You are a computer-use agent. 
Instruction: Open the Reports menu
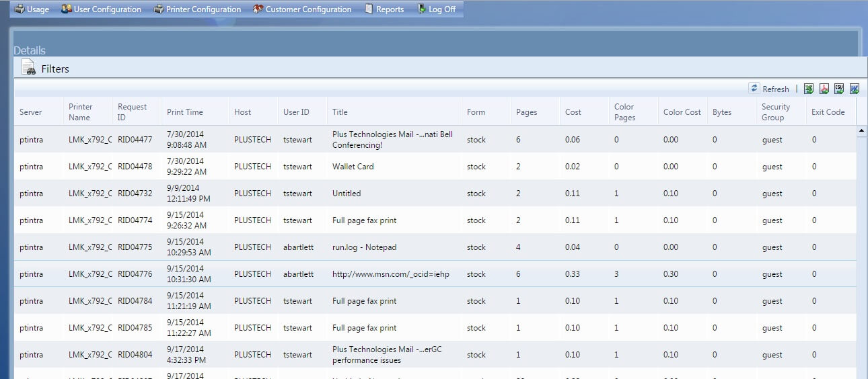click(x=384, y=9)
